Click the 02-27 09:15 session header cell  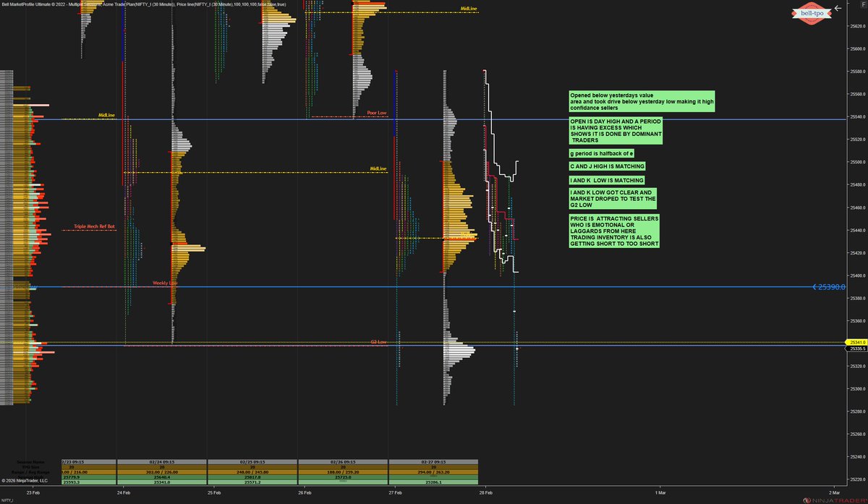point(433,461)
